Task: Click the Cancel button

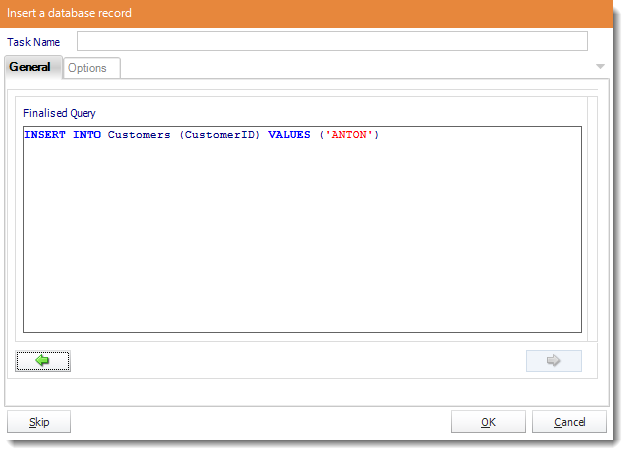Action: [569, 422]
